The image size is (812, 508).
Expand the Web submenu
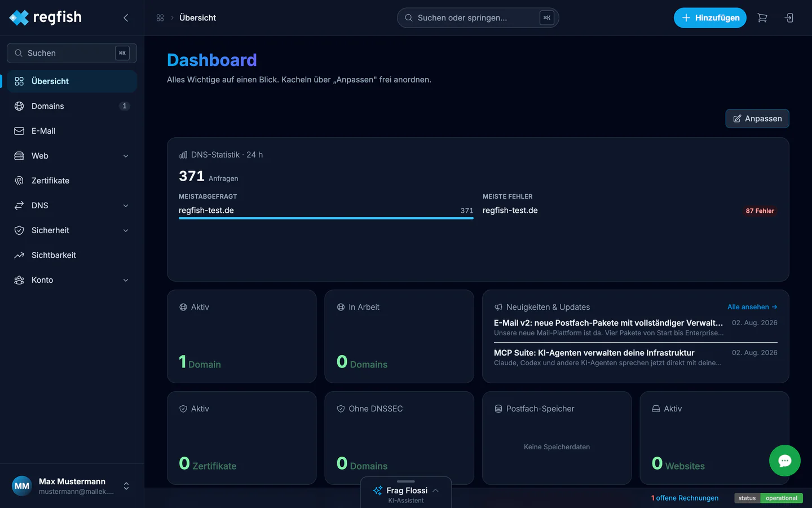click(126, 156)
